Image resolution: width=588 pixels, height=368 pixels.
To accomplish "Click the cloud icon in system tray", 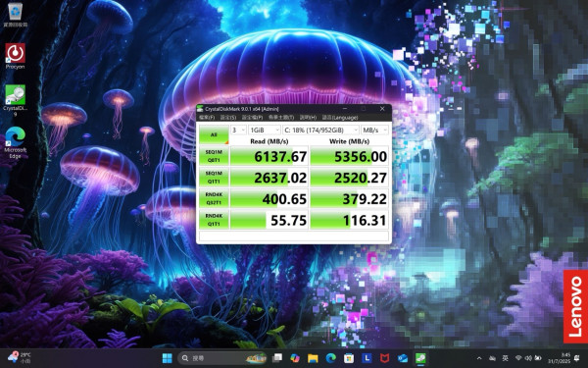I will click(x=492, y=358).
